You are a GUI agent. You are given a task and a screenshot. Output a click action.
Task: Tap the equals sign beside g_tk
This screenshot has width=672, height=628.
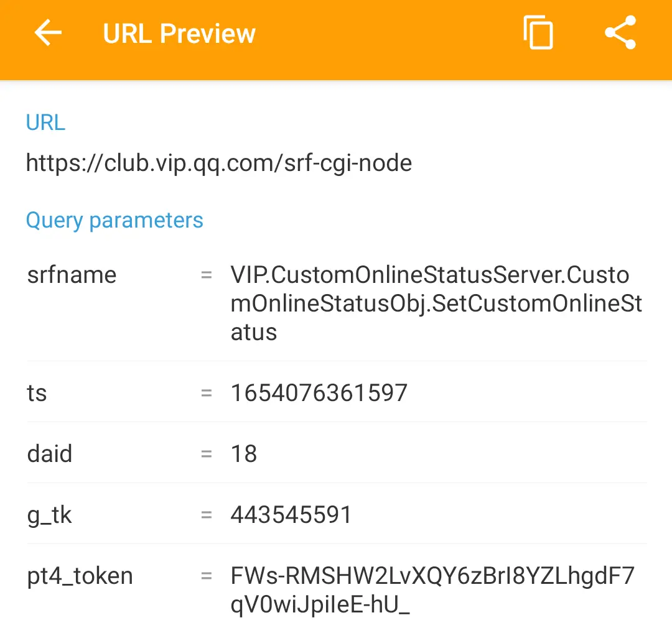[x=207, y=514]
